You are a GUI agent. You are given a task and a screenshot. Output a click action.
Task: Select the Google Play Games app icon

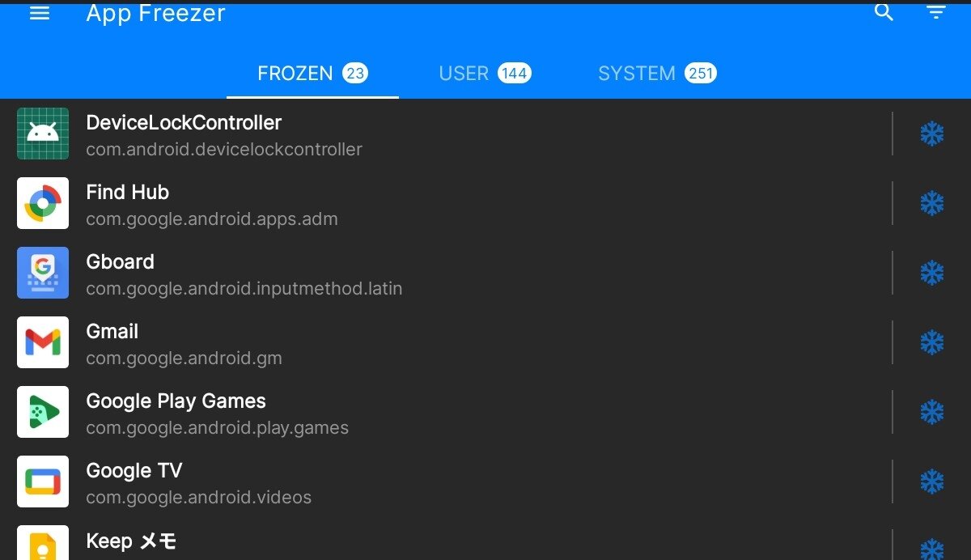[x=43, y=412]
